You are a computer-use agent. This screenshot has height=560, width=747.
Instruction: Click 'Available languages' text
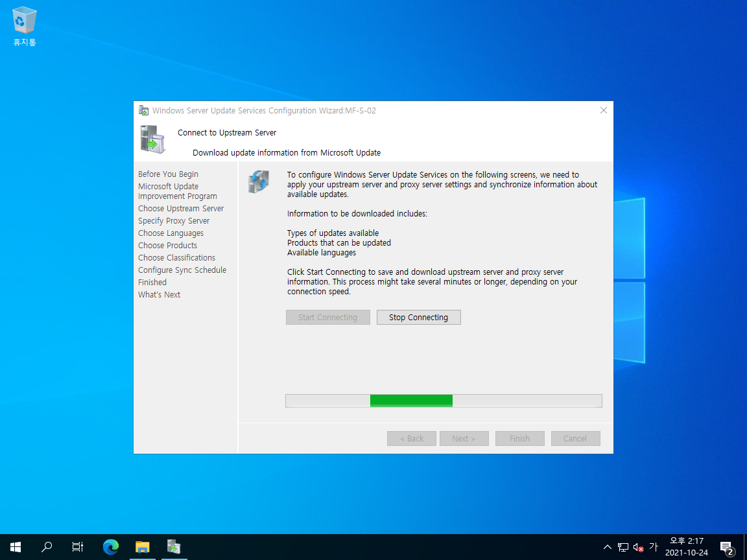pos(322,253)
